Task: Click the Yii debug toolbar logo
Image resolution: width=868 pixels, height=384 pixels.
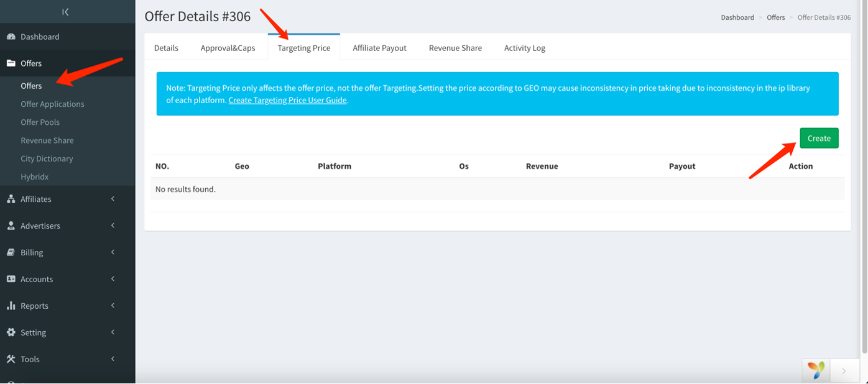Action: [816, 370]
